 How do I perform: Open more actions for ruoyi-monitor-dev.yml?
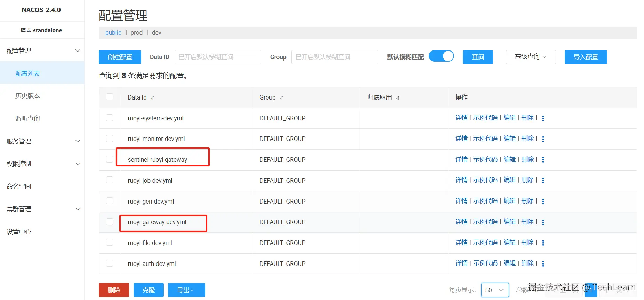pyautogui.click(x=543, y=139)
